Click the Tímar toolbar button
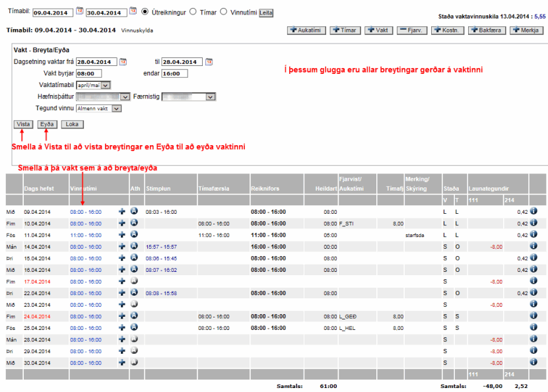 point(345,30)
